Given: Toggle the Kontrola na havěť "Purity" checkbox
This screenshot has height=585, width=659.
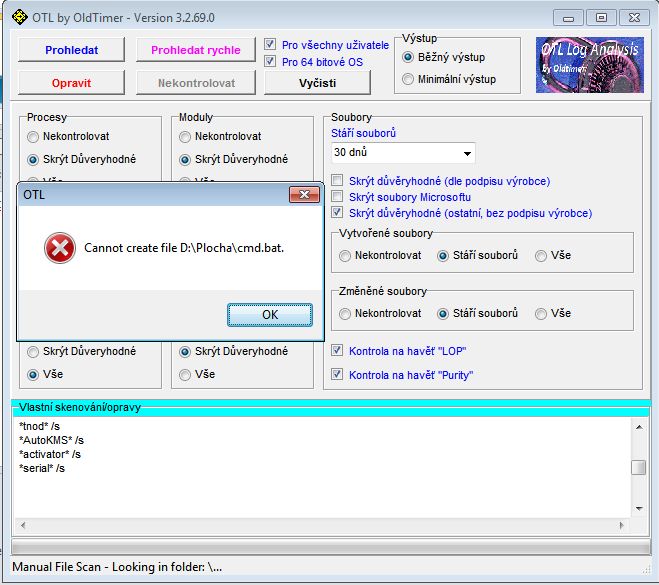Looking at the screenshot, I should 337,374.
